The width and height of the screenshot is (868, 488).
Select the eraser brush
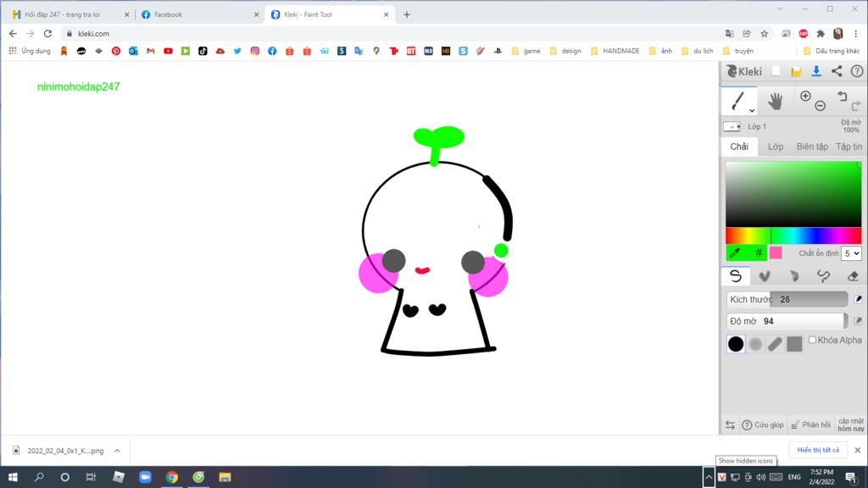pyautogui.click(x=853, y=275)
